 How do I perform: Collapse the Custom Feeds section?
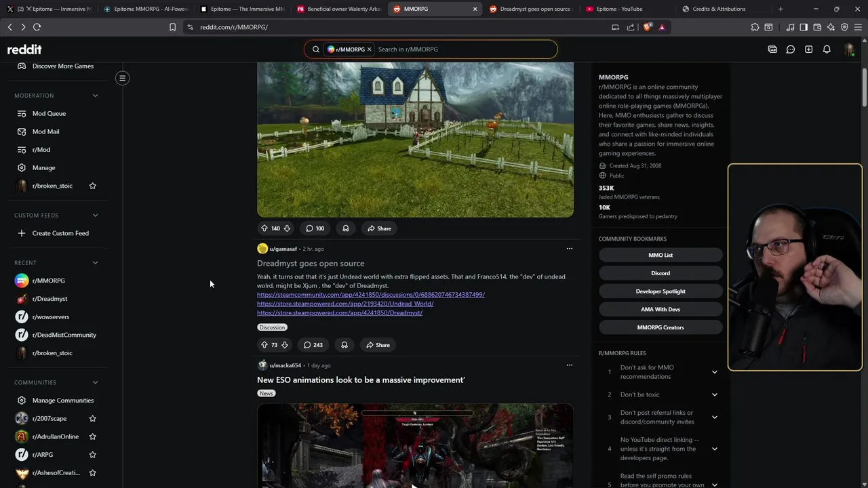coord(95,216)
